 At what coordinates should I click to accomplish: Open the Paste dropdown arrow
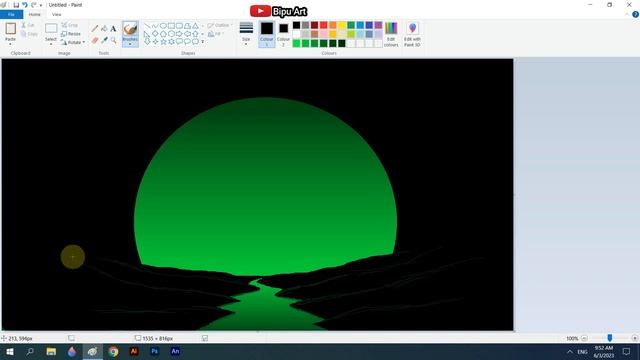tap(10, 44)
